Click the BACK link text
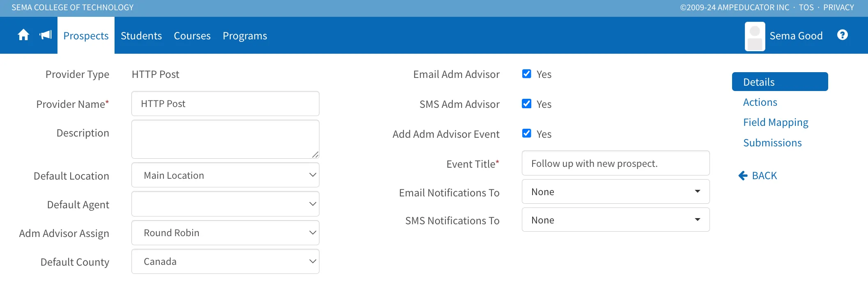868x287 pixels. click(764, 176)
